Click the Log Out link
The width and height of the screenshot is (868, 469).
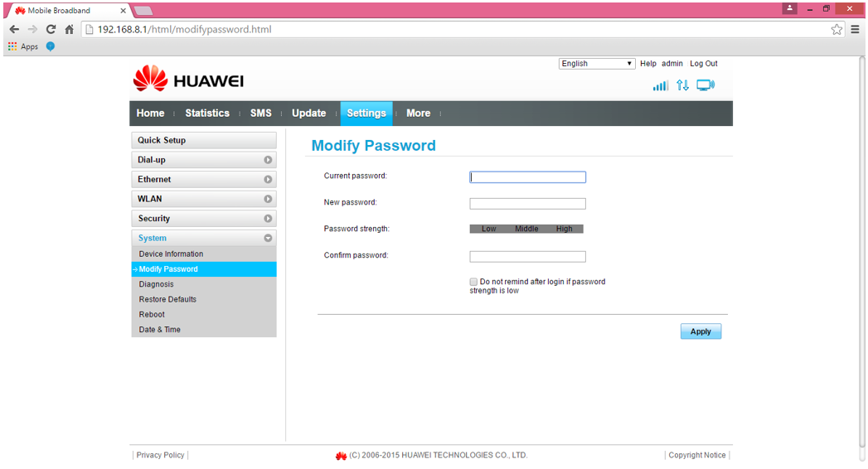pos(704,64)
